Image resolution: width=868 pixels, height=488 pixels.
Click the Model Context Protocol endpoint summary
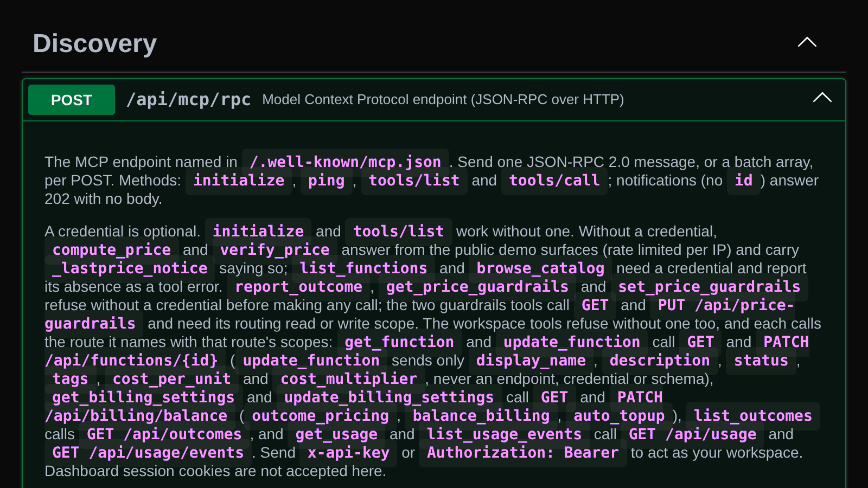pos(443,100)
